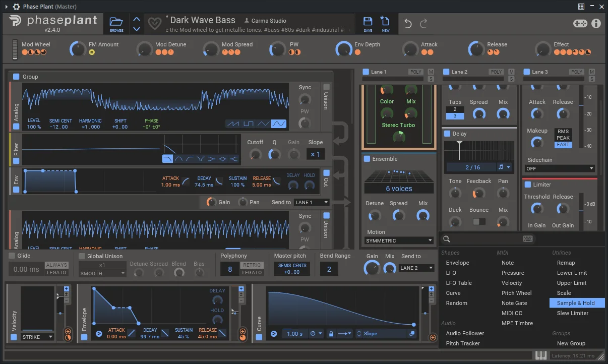Select the sine waveform shape icon
The width and height of the screenshot is (608, 364).
pyautogui.click(x=279, y=124)
